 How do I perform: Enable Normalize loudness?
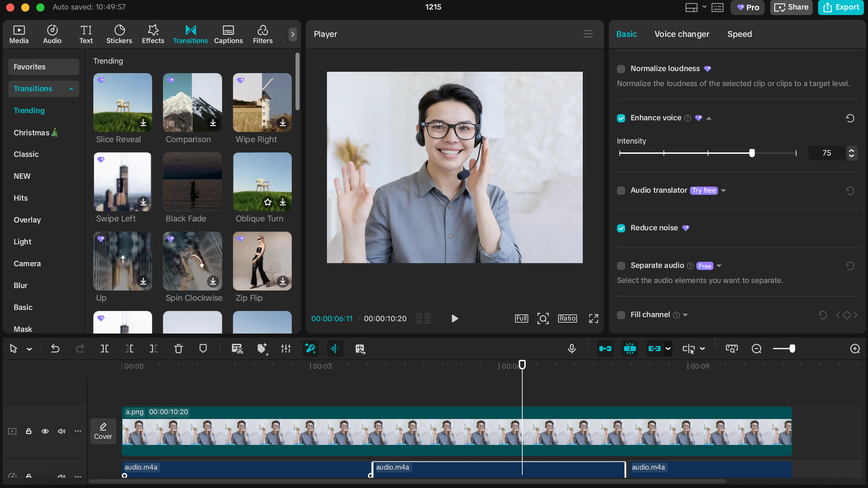[x=621, y=69]
